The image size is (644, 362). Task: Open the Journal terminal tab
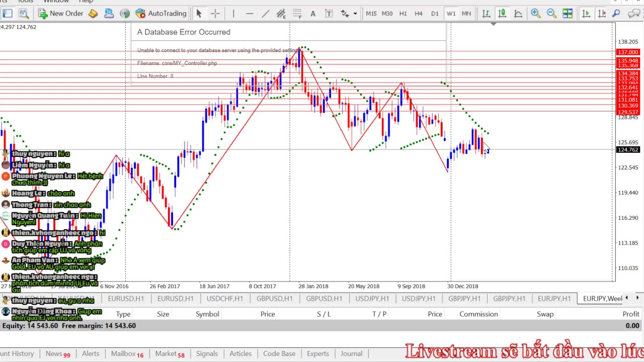[351, 353]
